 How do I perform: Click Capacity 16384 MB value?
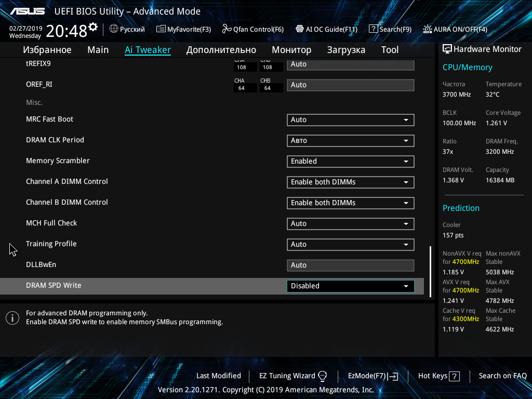[500, 180]
